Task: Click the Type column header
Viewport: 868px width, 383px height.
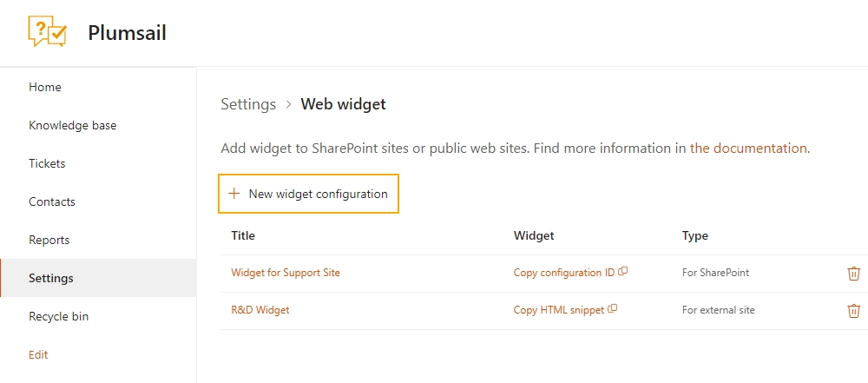Action: click(x=694, y=235)
